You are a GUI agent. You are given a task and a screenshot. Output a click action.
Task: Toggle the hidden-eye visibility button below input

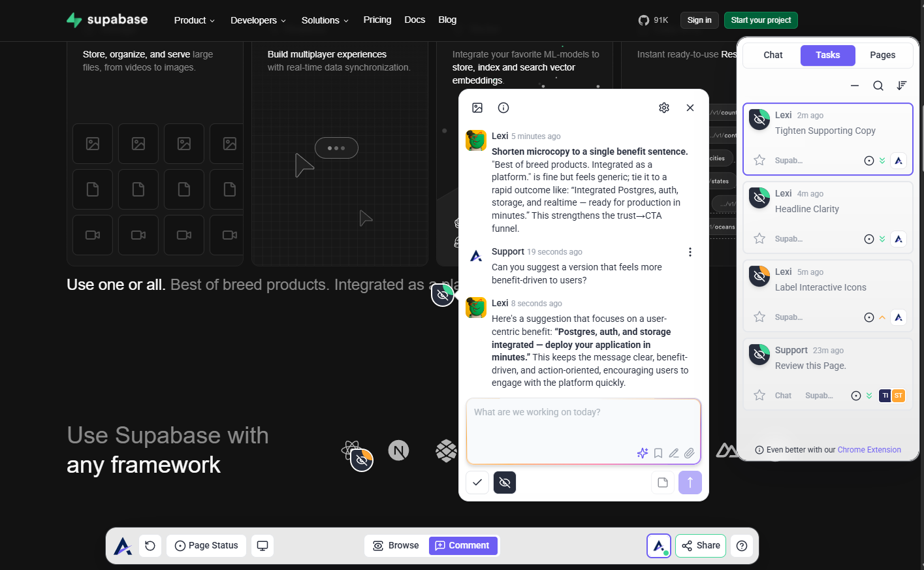505,483
